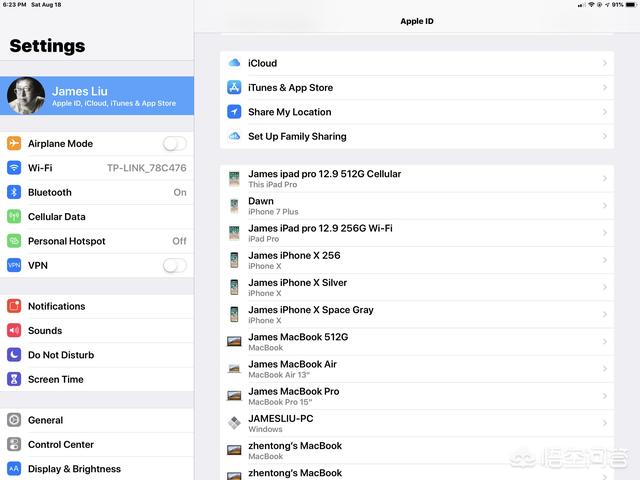Screen dimensions: 640x480
Task: Open Do Not Disturb settings
Action: [97, 355]
